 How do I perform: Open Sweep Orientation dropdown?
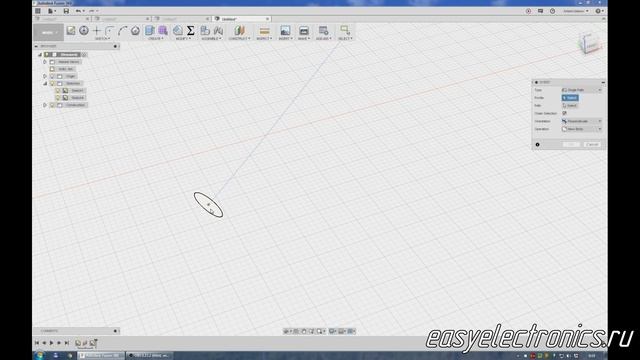[x=582, y=121]
